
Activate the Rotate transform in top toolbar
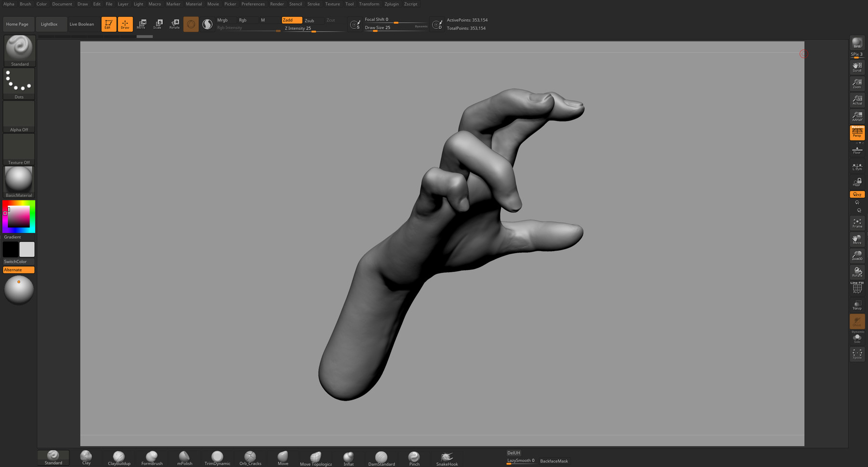pyautogui.click(x=175, y=24)
